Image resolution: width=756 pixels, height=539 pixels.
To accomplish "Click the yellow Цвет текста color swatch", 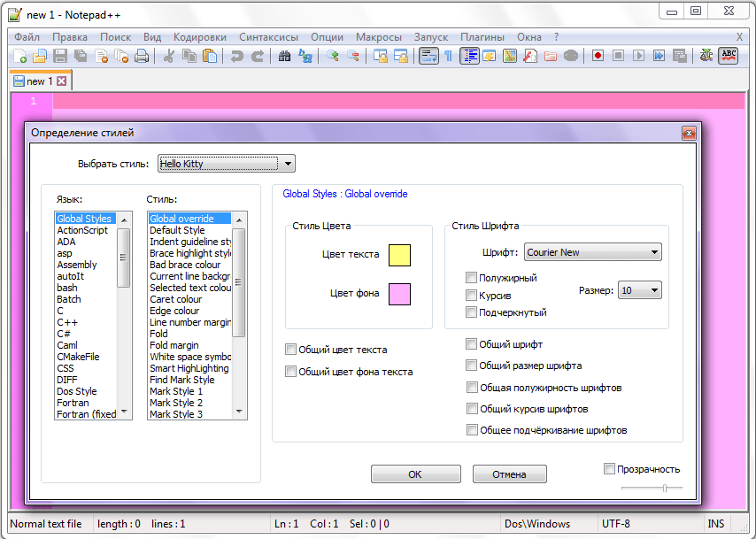I will click(399, 255).
